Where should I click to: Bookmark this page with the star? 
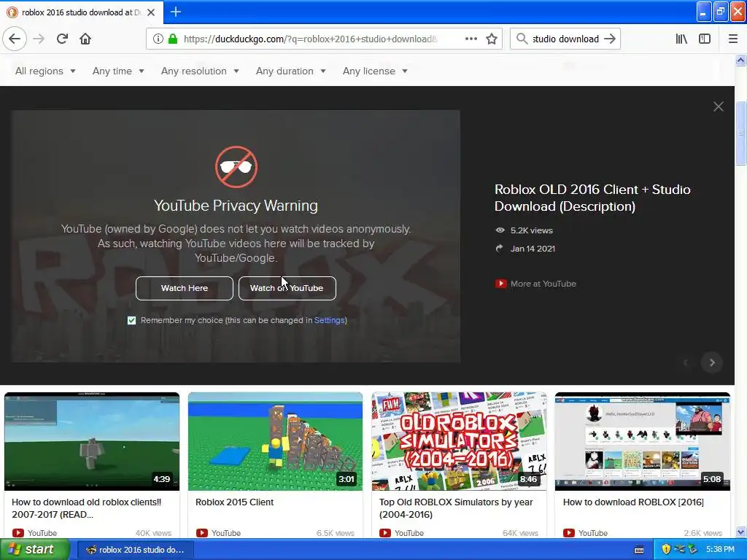pos(492,39)
